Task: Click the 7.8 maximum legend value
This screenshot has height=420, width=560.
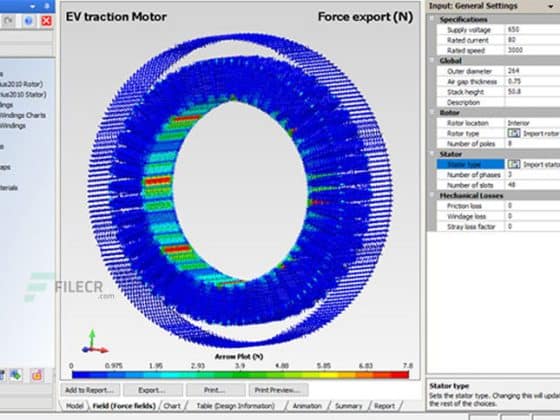Action: pos(408,366)
